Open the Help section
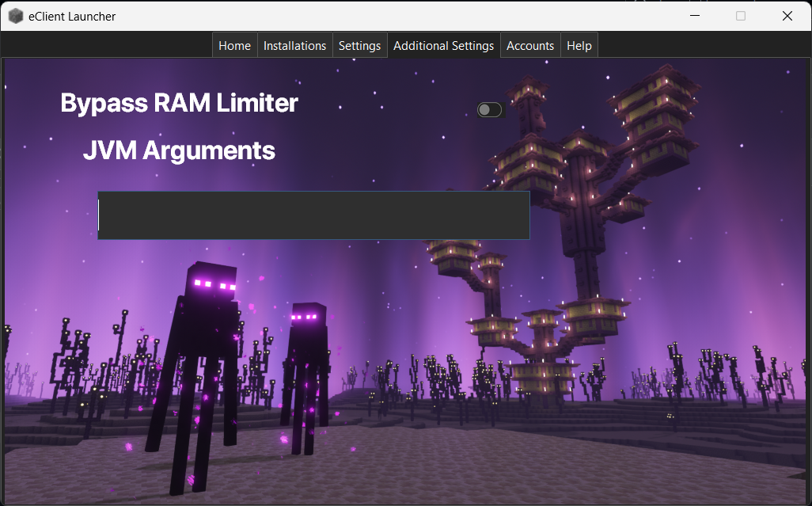 point(579,45)
